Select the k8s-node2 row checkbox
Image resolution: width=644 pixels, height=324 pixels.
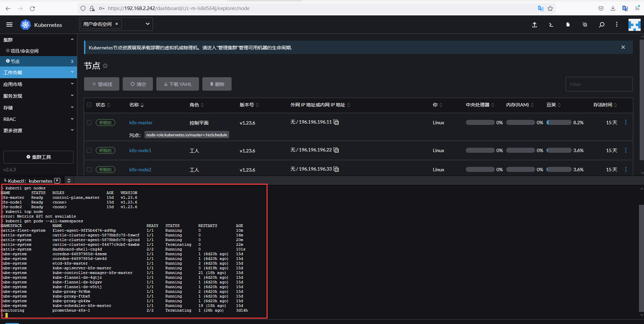[89, 170]
